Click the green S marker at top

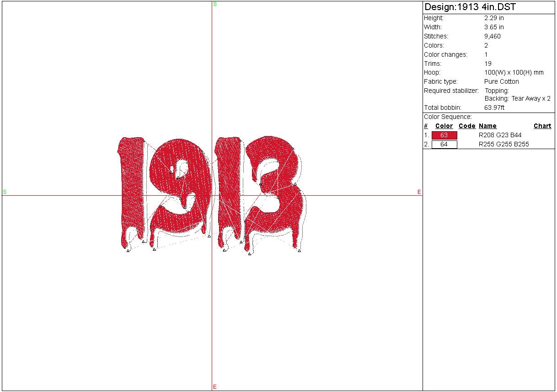click(215, 4)
